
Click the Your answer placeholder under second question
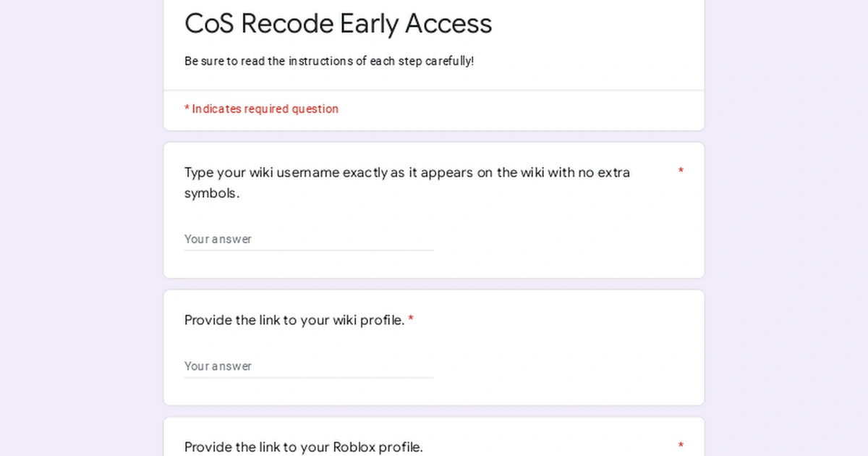tap(218, 366)
